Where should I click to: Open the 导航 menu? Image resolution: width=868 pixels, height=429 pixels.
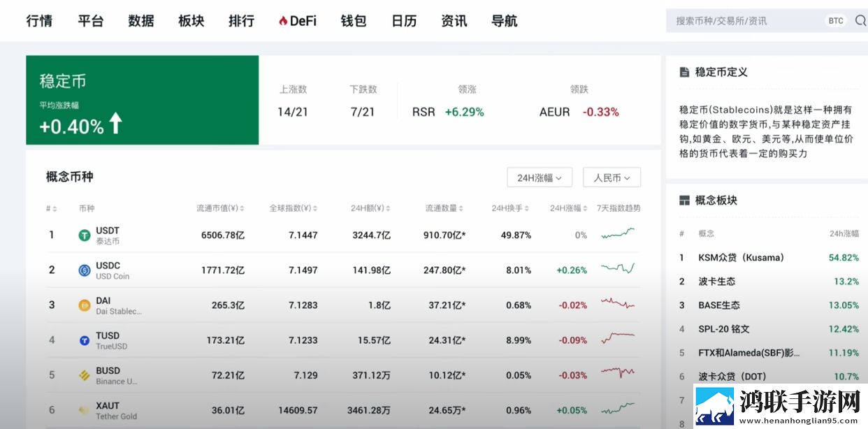click(505, 21)
